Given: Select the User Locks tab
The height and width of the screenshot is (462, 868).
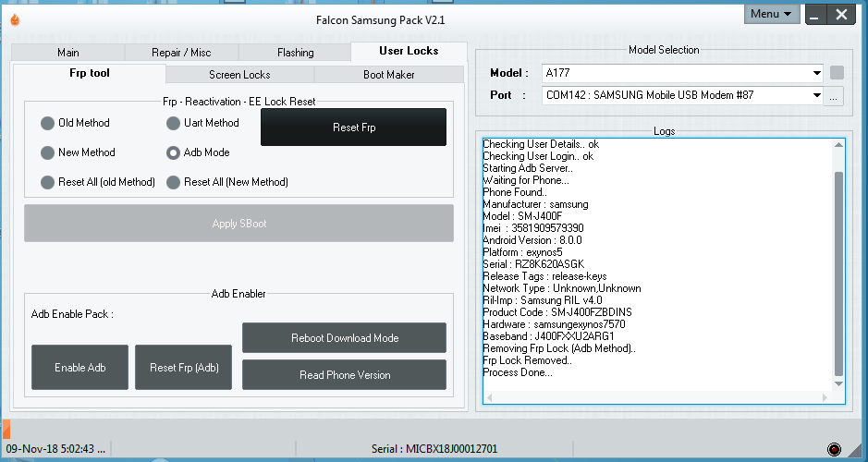Looking at the screenshot, I should click(x=409, y=51).
